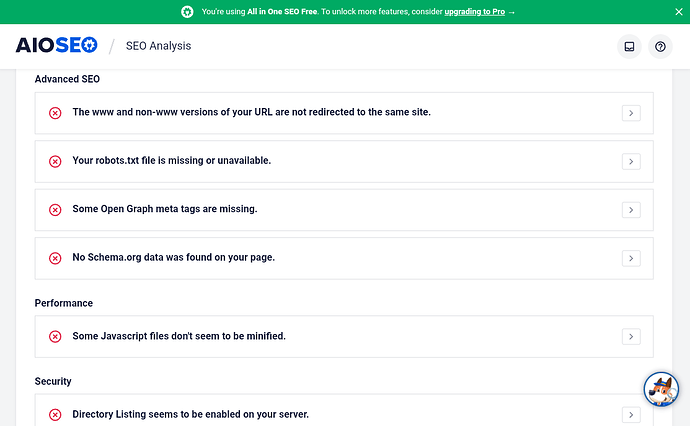Click text 'Some Open Graph meta tags are missing.'
690x426 pixels.
pos(165,209)
